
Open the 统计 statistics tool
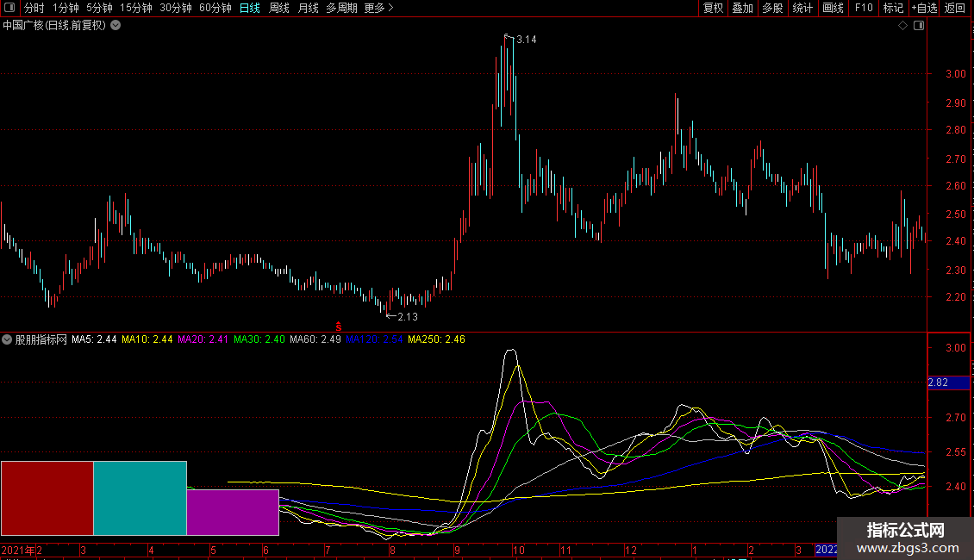pyautogui.click(x=802, y=8)
